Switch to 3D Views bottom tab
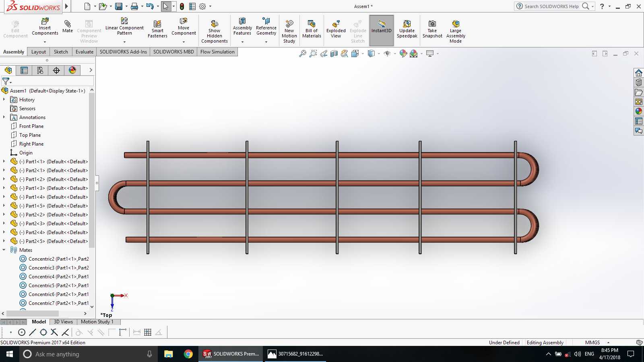Screen dimensions: 644x362 [63, 322]
